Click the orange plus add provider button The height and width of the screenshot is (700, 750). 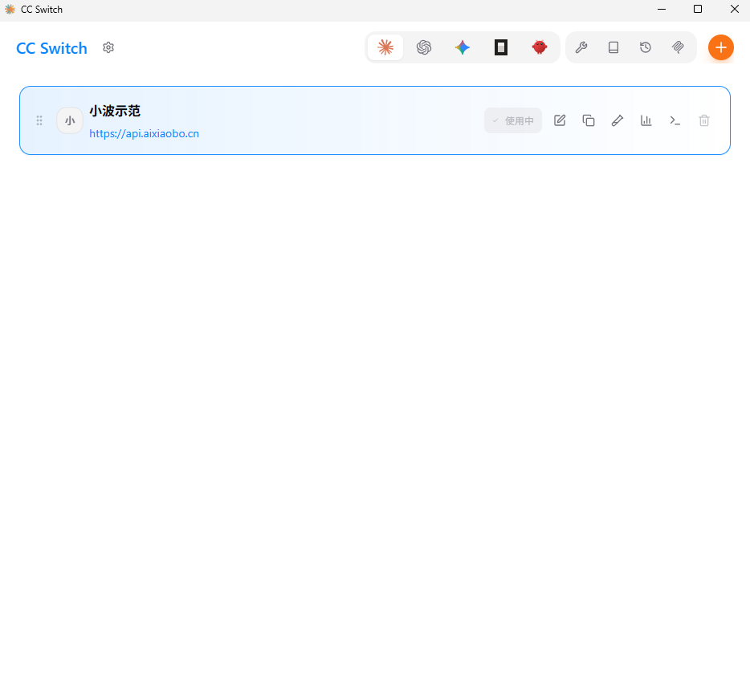tap(720, 47)
